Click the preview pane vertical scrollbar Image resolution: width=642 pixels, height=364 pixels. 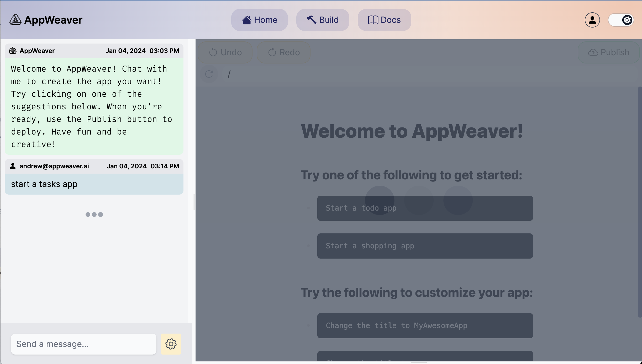pyautogui.click(x=640, y=202)
